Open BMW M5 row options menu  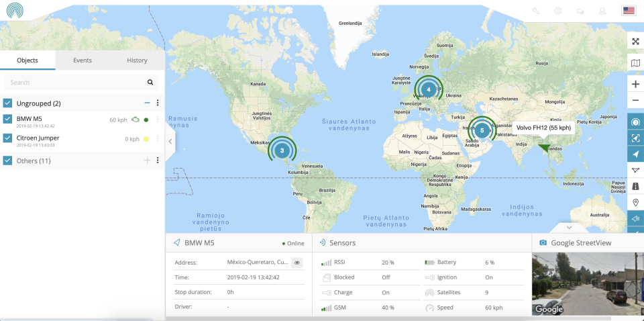click(x=158, y=120)
